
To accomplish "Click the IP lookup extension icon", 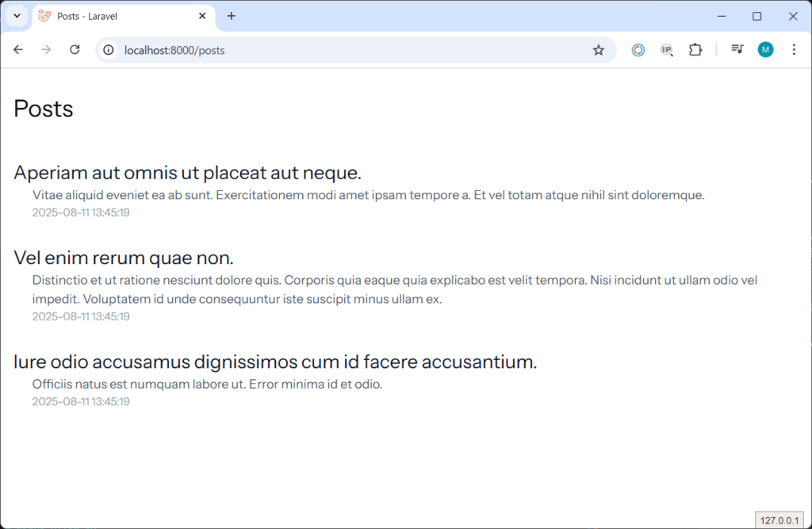I will pyautogui.click(x=667, y=50).
